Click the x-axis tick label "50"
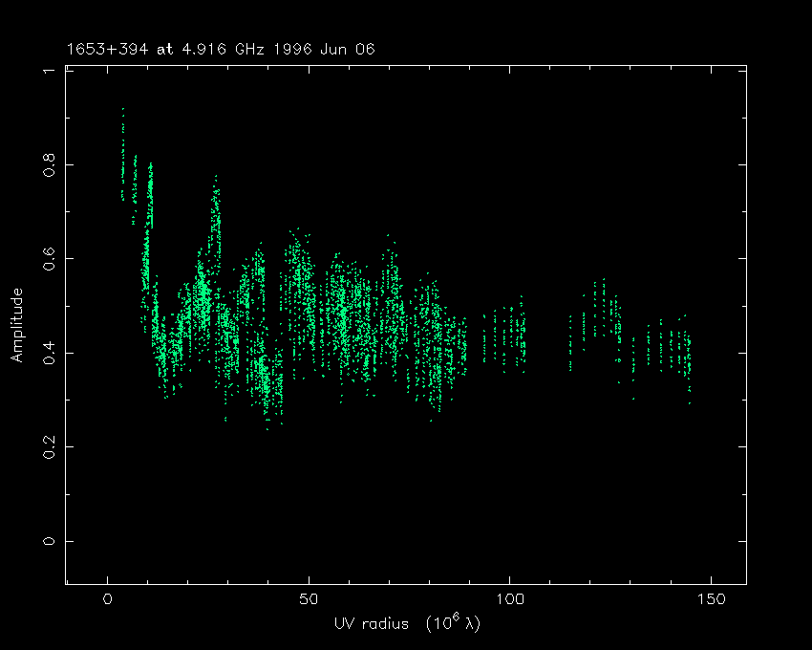This screenshot has height=650, width=812. (308, 599)
